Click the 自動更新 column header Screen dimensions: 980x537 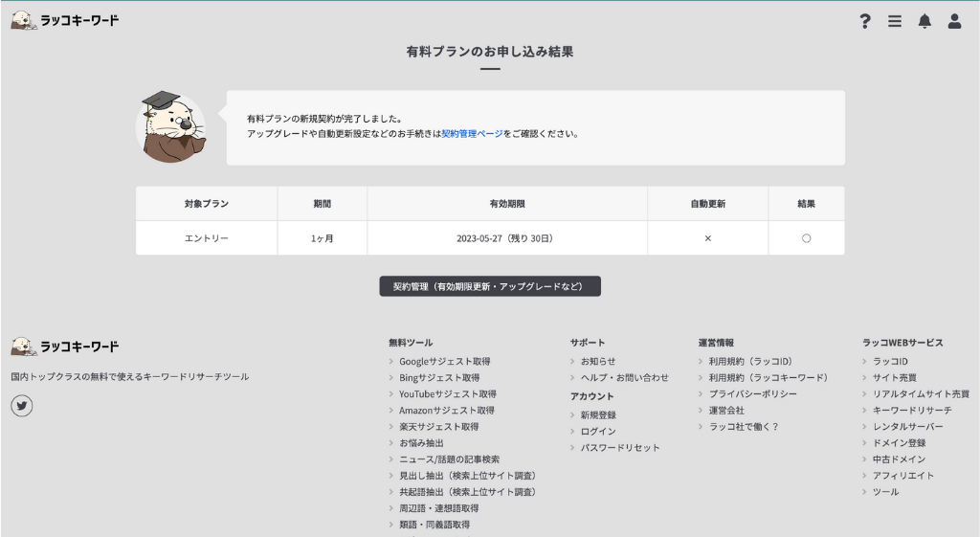tap(707, 204)
